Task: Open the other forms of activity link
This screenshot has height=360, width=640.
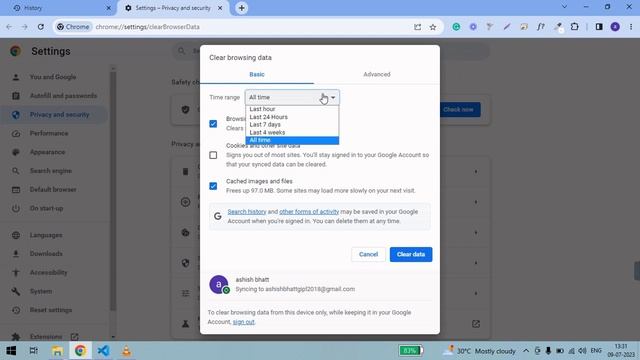Action: (x=309, y=212)
